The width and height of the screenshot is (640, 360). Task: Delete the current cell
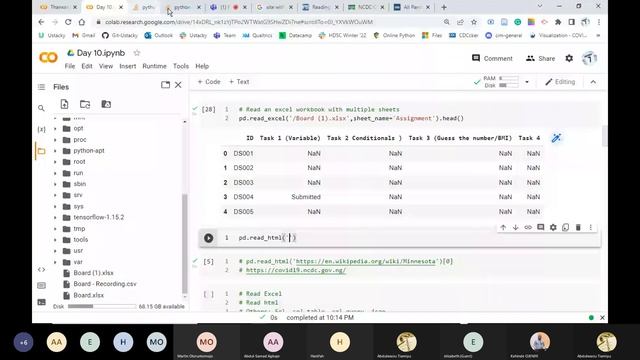click(578, 227)
